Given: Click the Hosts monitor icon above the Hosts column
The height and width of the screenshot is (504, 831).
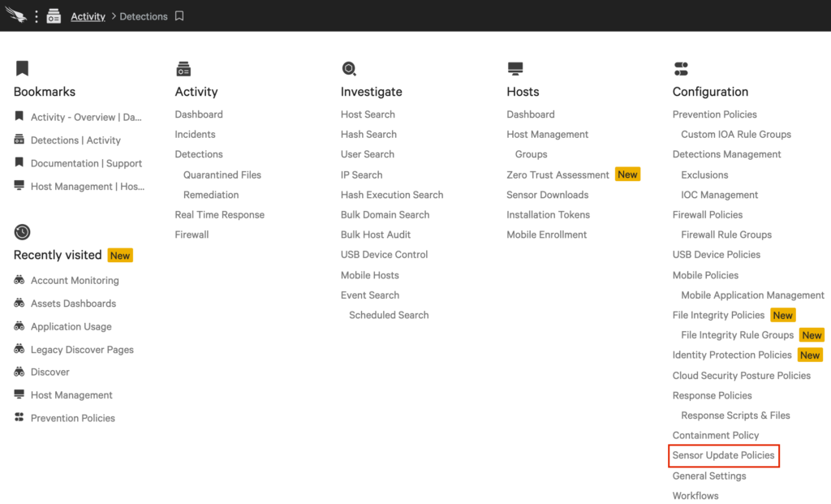Looking at the screenshot, I should pyautogui.click(x=515, y=68).
